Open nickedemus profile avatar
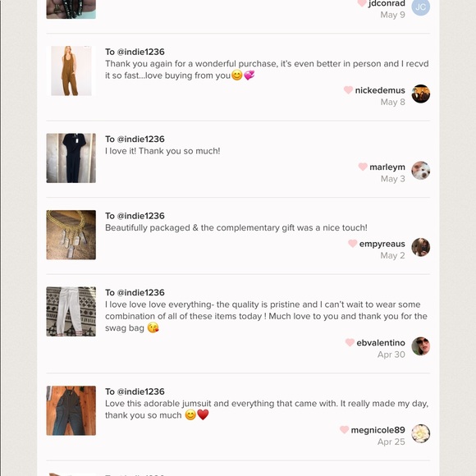Screen dimensions: 476x476 [x=420, y=94]
